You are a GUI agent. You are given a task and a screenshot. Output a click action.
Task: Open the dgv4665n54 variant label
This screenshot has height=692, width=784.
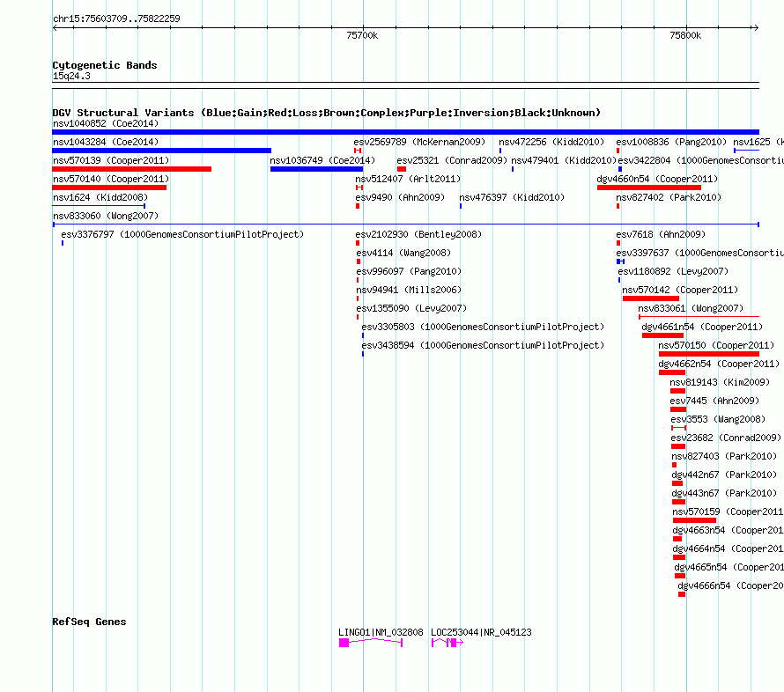pos(729,567)
